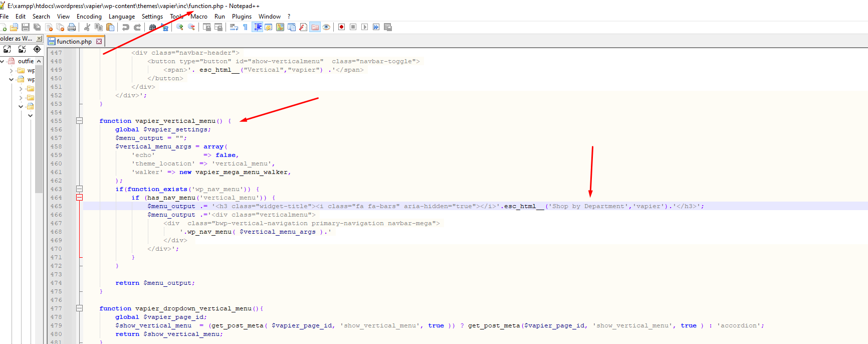The width and height of the screenshot is (868, 344).
Task: Click workspace panel scroll up arrow
Action: pyautogui.click(x=39, y=61)
